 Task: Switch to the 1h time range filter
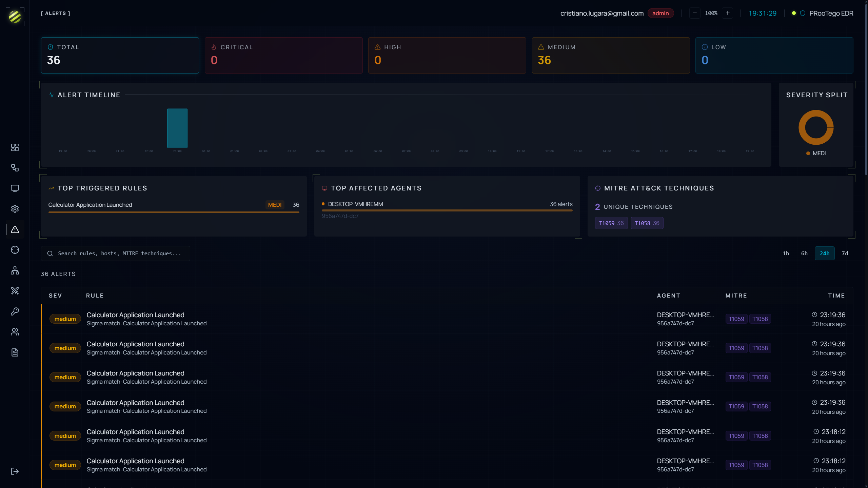pyautogui.click(x=786, y=253)
